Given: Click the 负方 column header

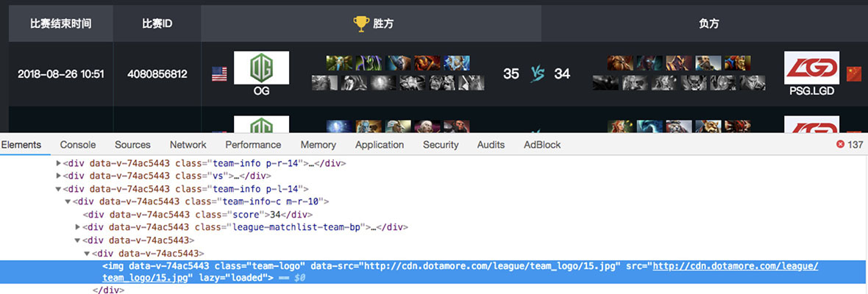Looking at the screenshot, I should [709, 24].
